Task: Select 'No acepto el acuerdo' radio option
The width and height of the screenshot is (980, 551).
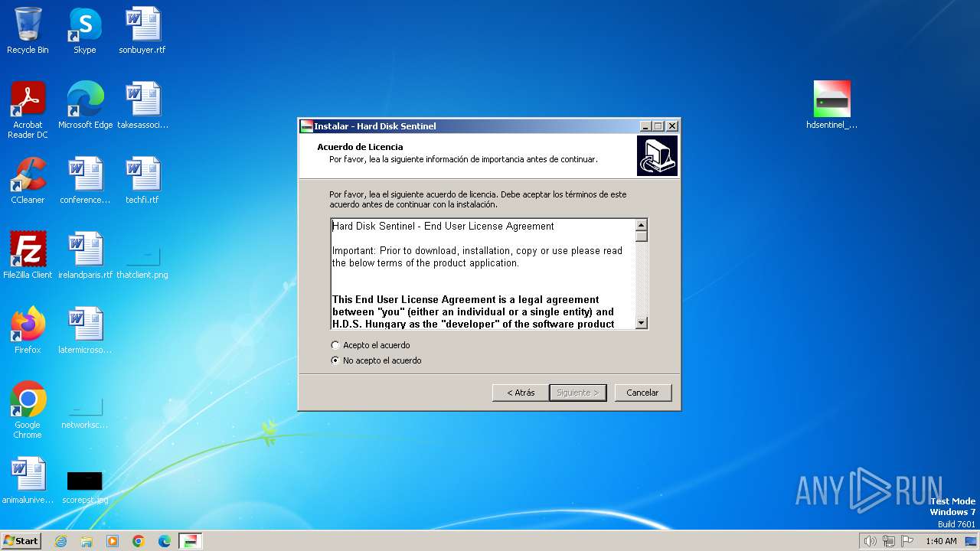Action: (x=376, y=360)
